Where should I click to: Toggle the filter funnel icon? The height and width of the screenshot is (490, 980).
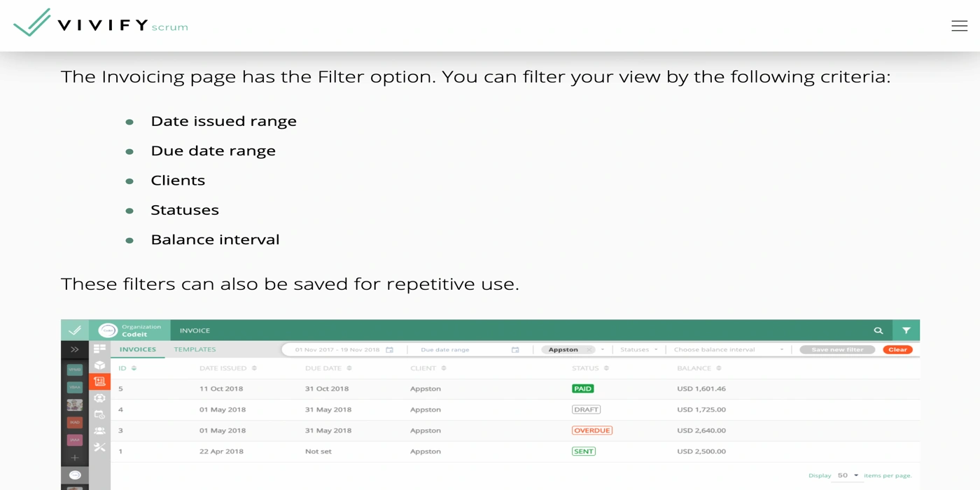pos(906,330)
